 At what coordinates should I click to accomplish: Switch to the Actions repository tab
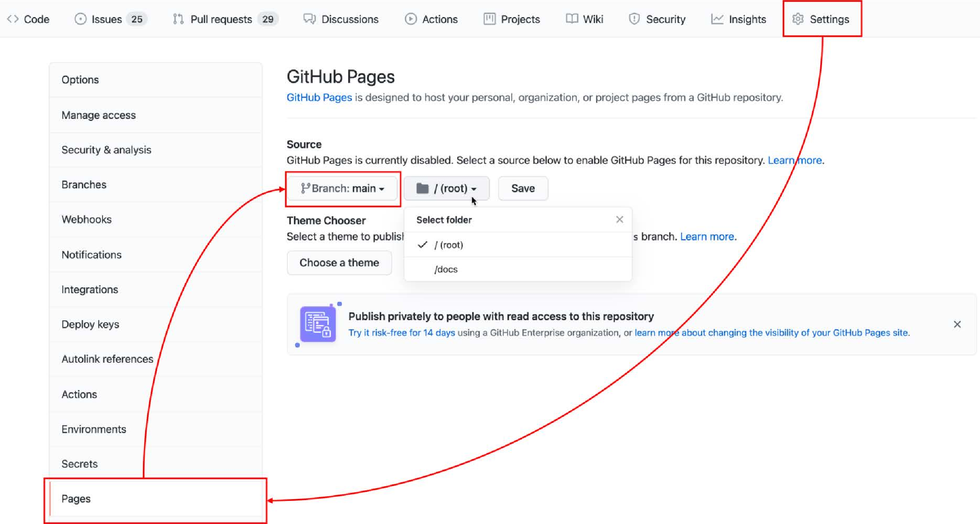[431, 19]
